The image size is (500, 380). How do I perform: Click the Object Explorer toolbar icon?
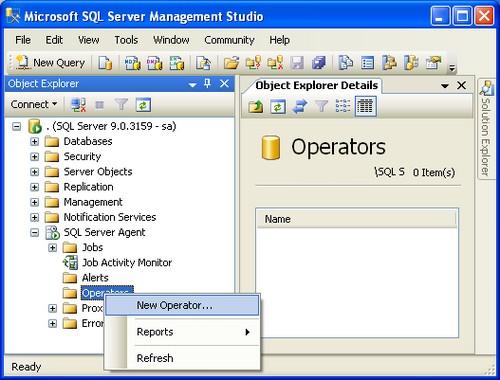389,63
